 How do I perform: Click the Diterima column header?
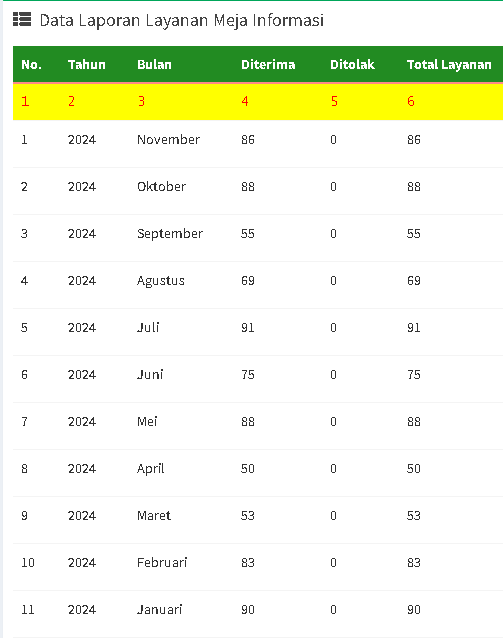tap(268, 65)
